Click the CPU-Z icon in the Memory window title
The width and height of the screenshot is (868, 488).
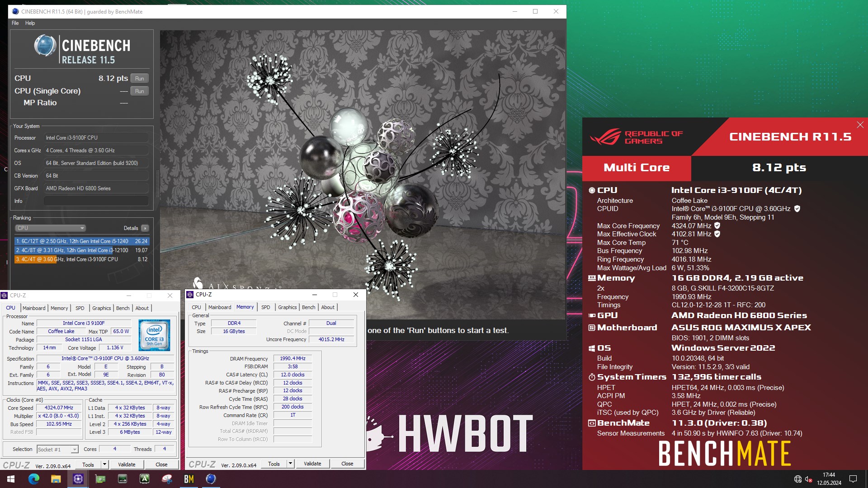point(190,295)
